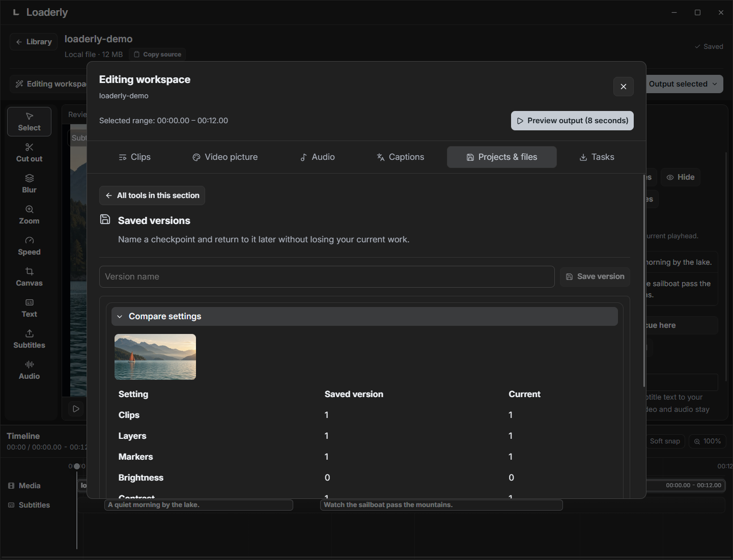Switch to the Clips tab
The height and width of the screenshot is (560, 733).
[x=134, y=157]
